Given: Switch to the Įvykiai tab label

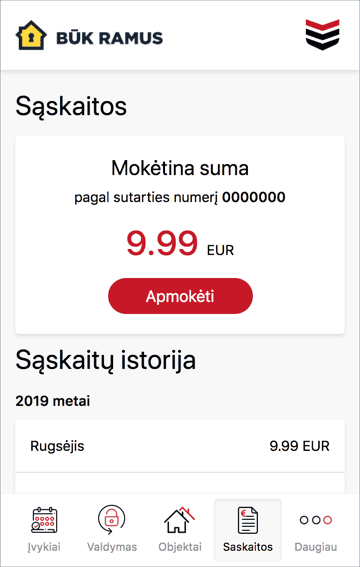Looking at the screenshot, I should pos(44,547).
